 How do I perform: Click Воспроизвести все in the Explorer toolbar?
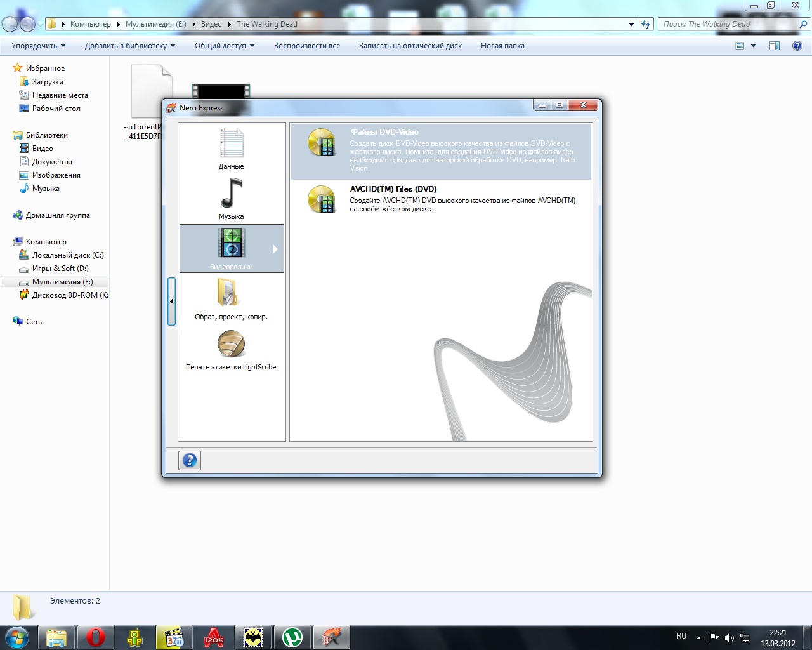pos(307,46)
